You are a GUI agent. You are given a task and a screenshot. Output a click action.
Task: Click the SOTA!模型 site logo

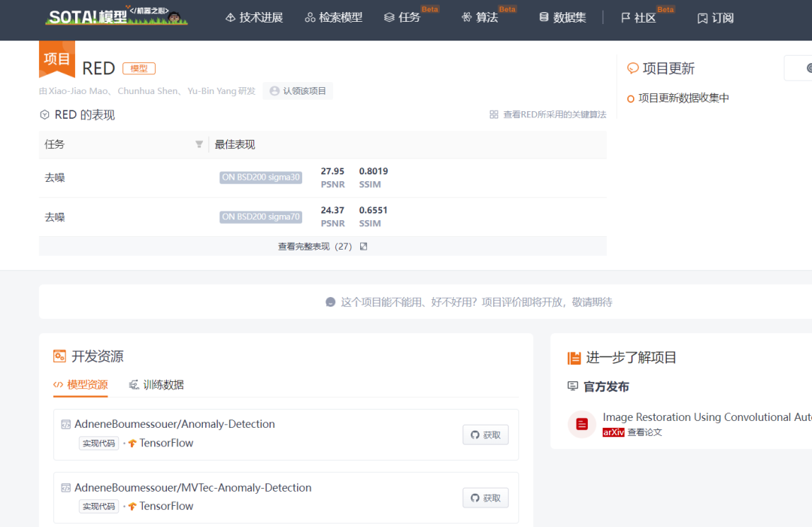click(117, 16)
